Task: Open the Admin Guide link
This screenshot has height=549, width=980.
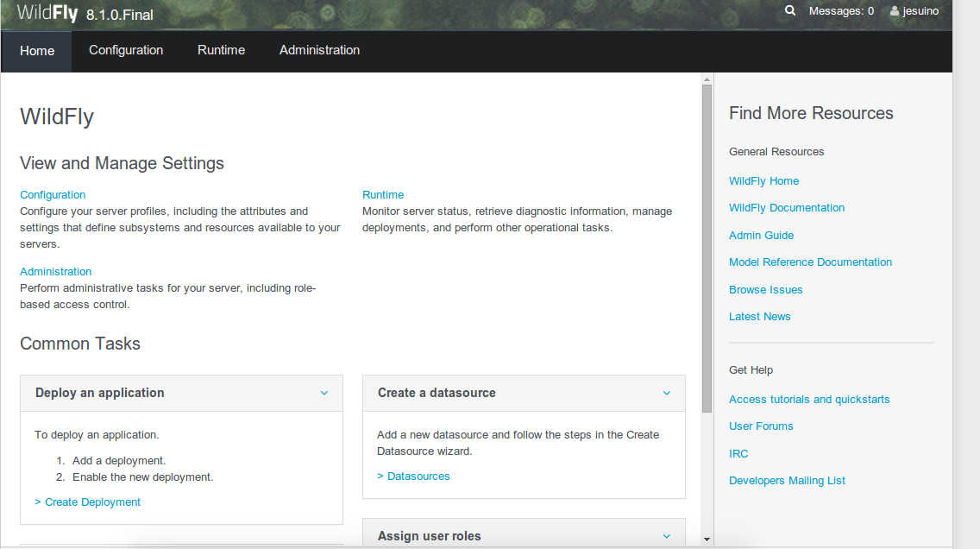Action: [761, 235]
